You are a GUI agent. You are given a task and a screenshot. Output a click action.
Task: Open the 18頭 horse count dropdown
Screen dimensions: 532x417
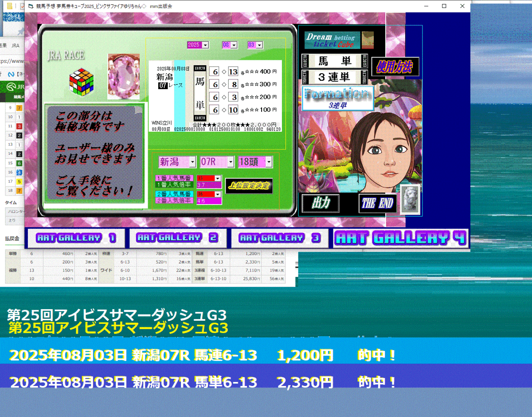[269, 162]
